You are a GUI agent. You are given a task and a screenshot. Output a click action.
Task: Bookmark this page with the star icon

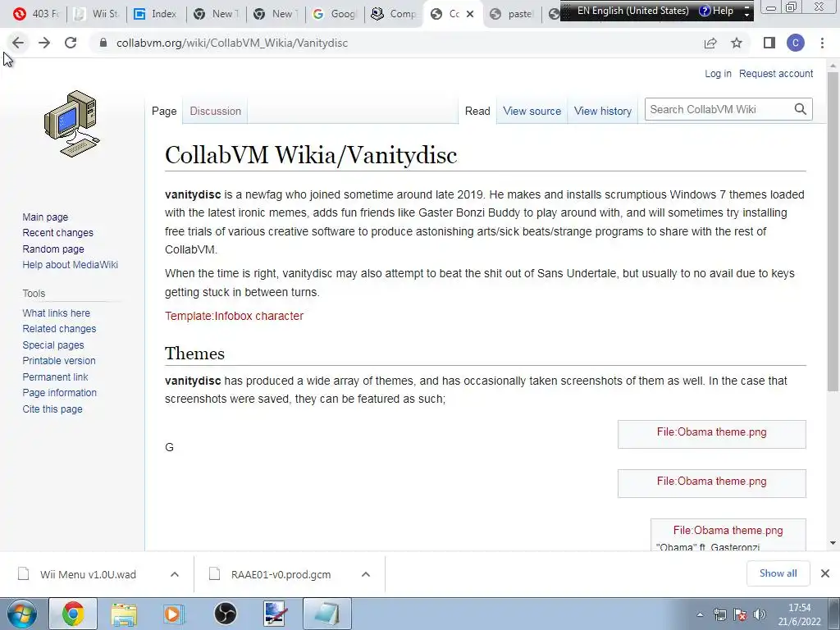click(737, 43)
